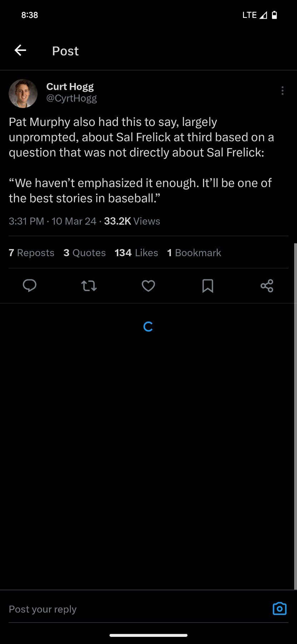Open the three-dot post options menu
This screenshot has height=644, width=297.
pyautogui.click(x=282, y=91)
